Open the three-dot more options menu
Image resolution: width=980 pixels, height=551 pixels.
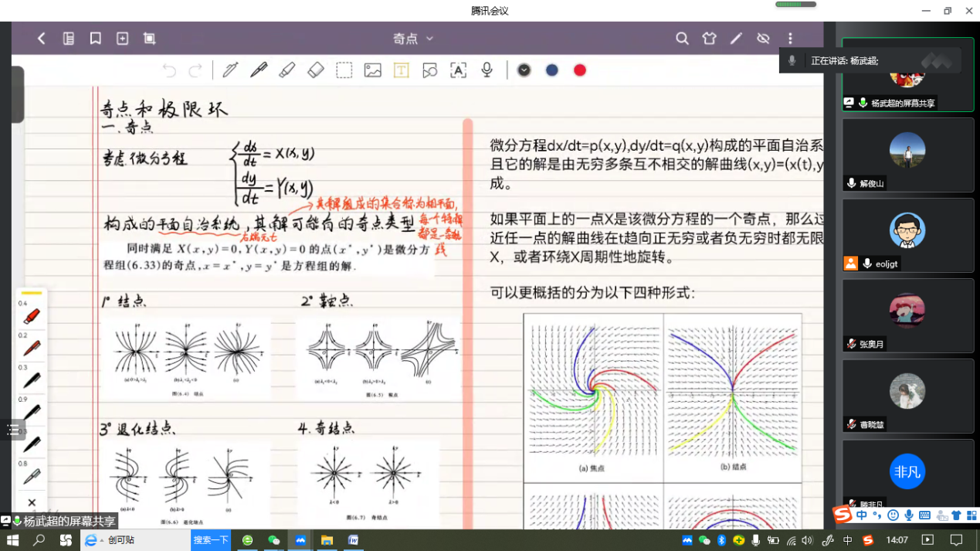tap(790, 39)
